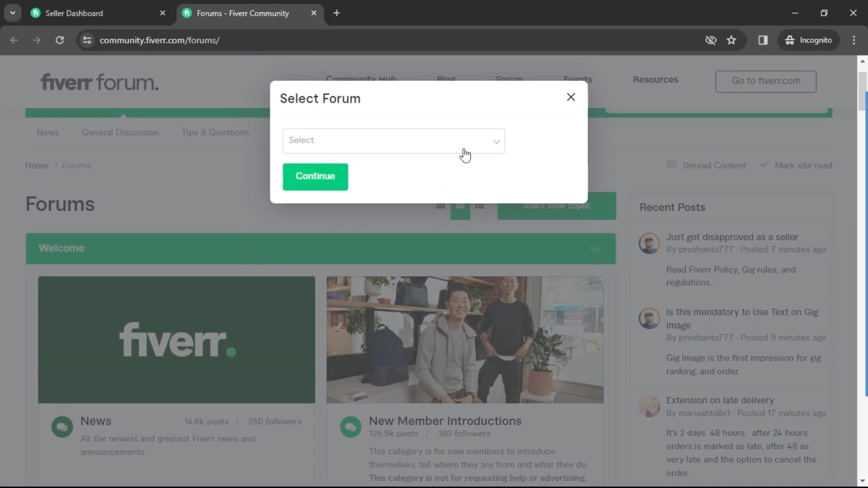The width and height of the screenshot is (868, 488).
Task: Click the page scrollbar down arrow
Action: 863,481
